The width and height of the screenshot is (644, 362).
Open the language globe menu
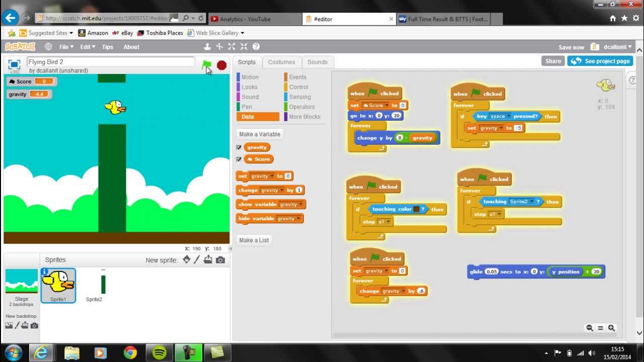pos(48,47)
